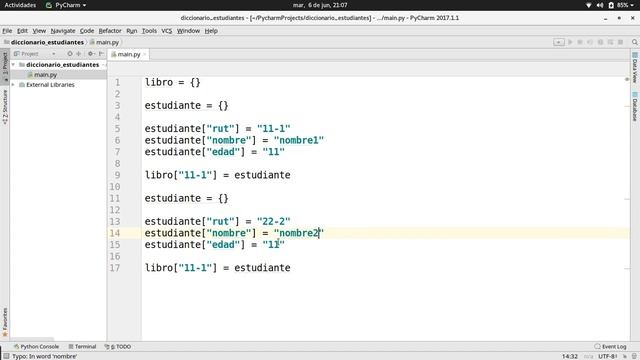Click the battery icon in system tray
This screenshot has width=640, height=360.
point(611,5)
